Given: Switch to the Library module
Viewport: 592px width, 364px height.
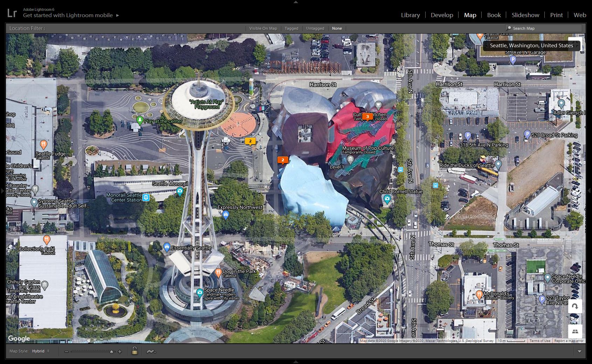Looking at the screenshot, I should pyautogui.click(x=410, y=15).
